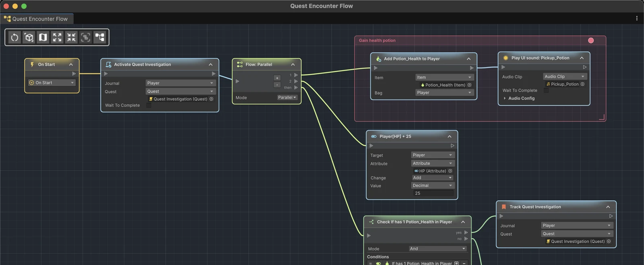Collapse the Add Potion_Health to Player node
Image resolution: width=644 pixels, height=265 pixels.
[469, 59]
